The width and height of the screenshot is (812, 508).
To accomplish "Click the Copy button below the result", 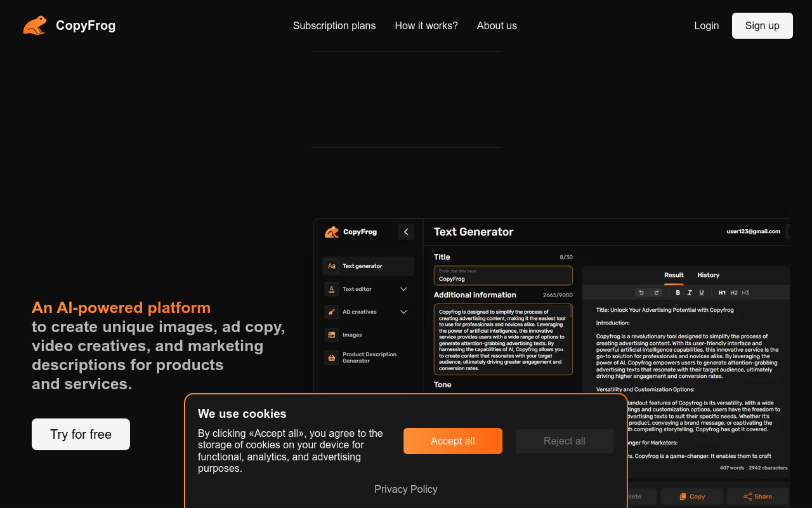I will pyautogui.click(x=692, y=497).
